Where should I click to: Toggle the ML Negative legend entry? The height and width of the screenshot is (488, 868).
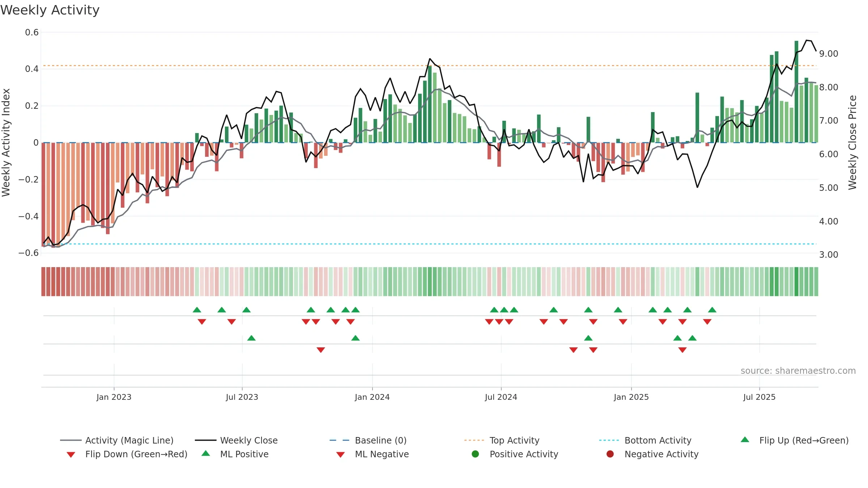(373, 454)
